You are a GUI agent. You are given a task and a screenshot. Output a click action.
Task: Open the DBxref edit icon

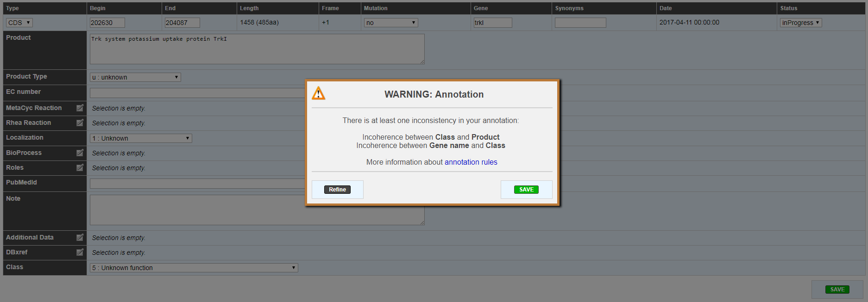pos(80,252)
